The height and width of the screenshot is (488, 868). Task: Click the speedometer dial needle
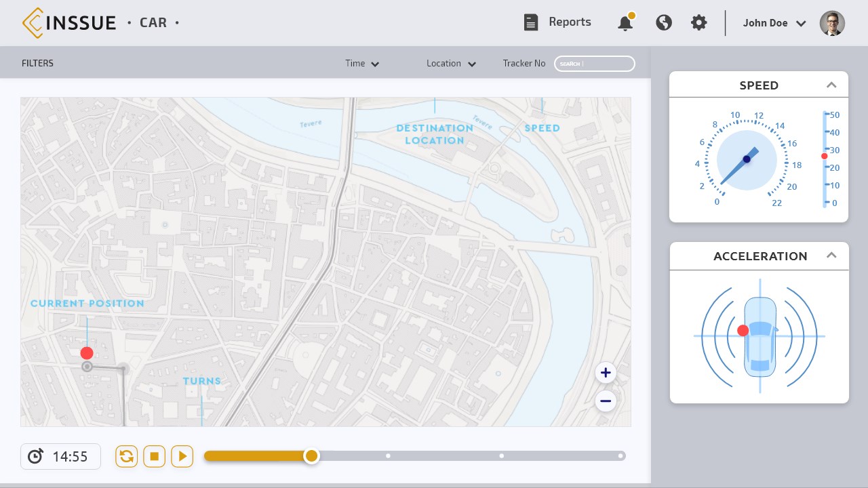click(x=739, y=166)
